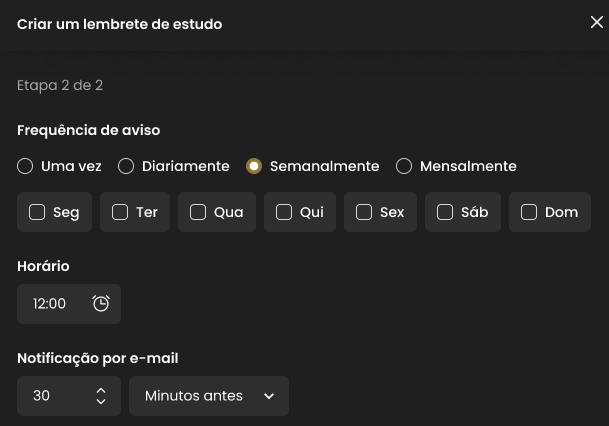
Task: Expand the chevron beside Minutos antes
Action: click(x=269, y=396)
